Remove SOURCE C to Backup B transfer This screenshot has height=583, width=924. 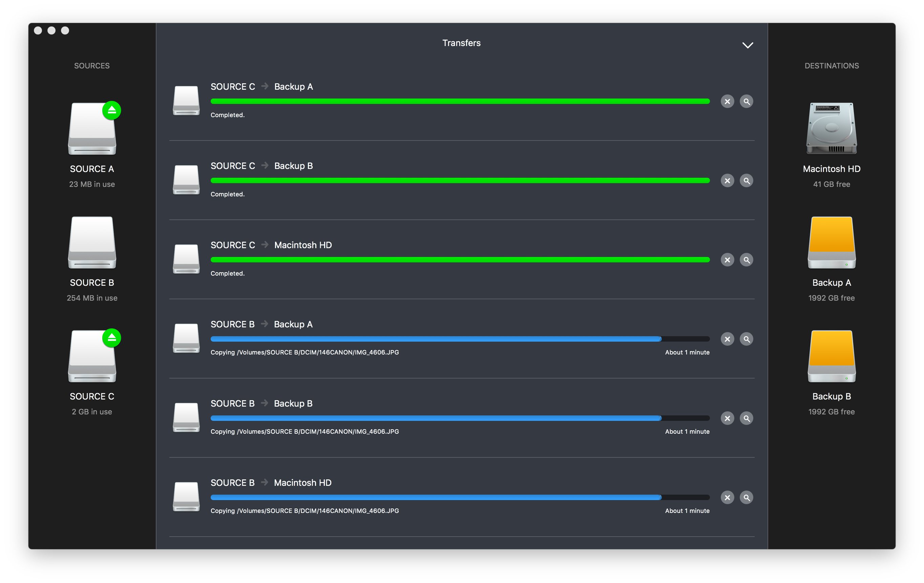tap(727, 181)
